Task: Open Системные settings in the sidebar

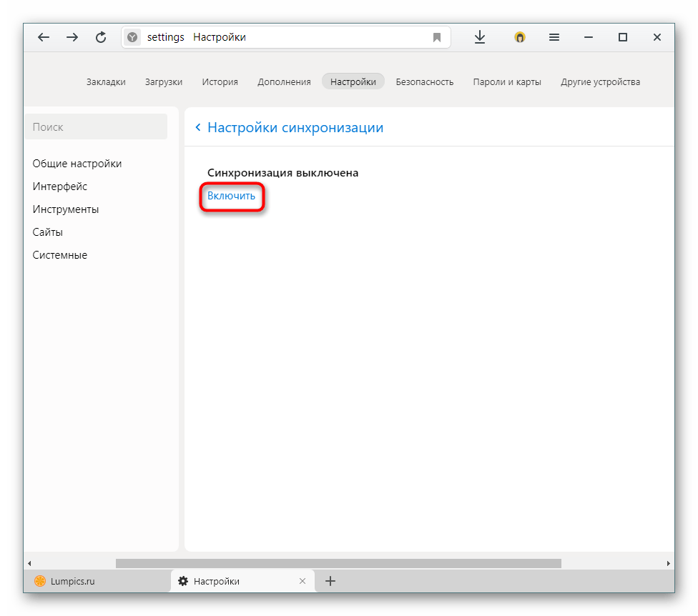Action: pyautogui.click(x=59, y=255)
